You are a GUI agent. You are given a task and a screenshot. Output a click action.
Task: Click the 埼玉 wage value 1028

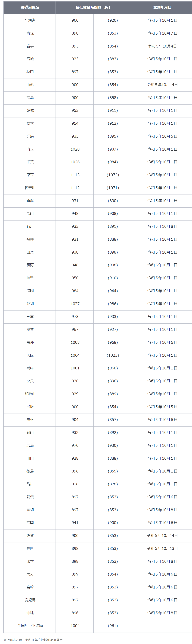[75, 149]
